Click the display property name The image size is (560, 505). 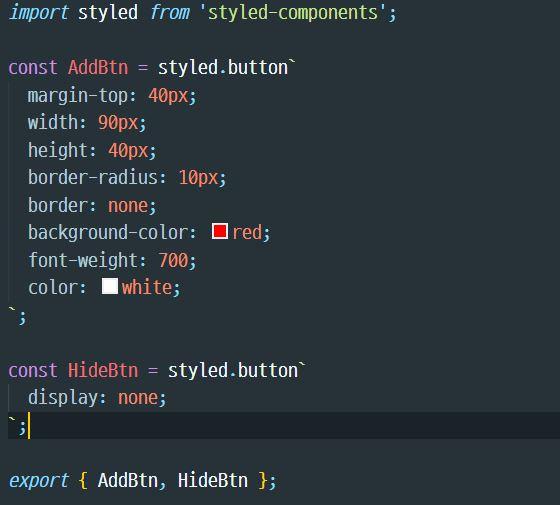coord(63,398)
